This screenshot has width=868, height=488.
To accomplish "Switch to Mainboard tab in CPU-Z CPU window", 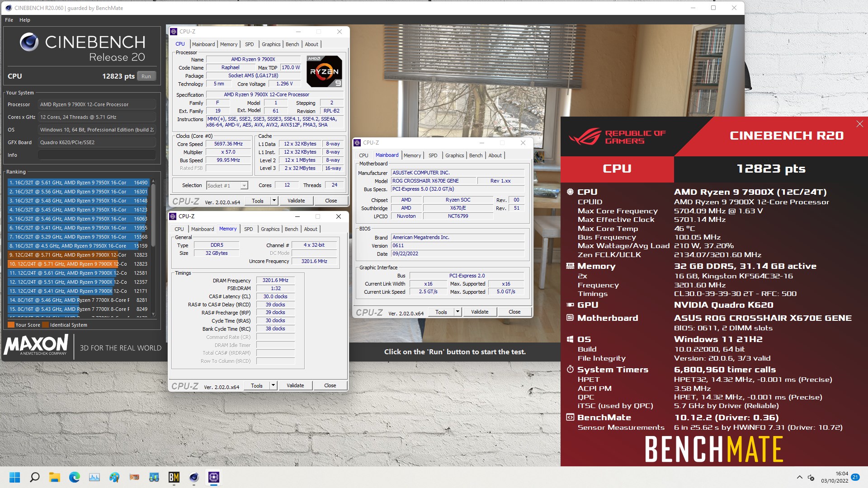I will tap(203, 44).
